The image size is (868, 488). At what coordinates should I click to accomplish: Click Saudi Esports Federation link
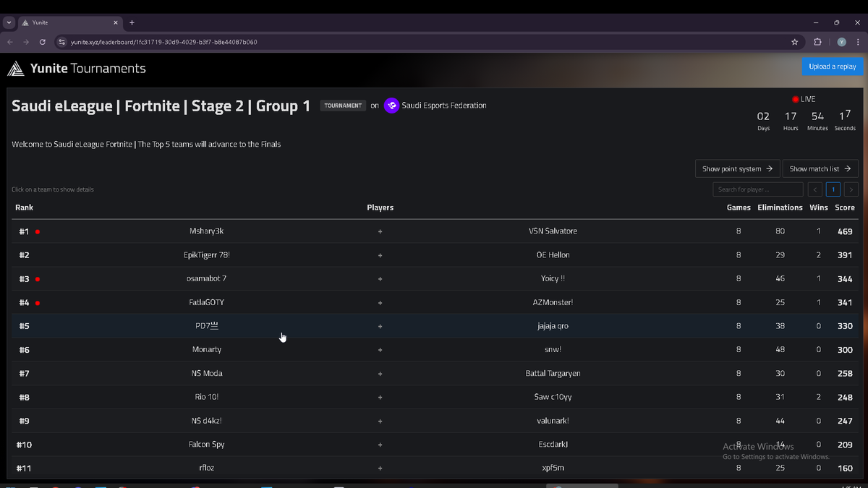click(444, 106)
